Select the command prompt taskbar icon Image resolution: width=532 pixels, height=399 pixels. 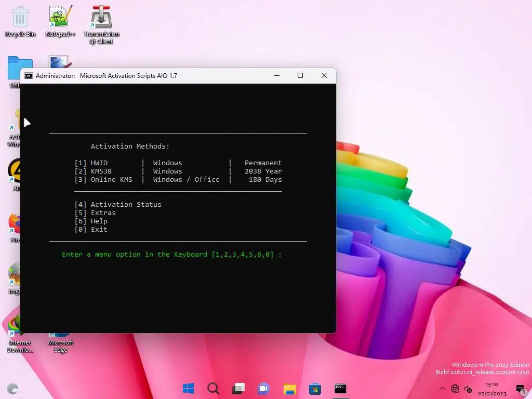click(340, 388)
